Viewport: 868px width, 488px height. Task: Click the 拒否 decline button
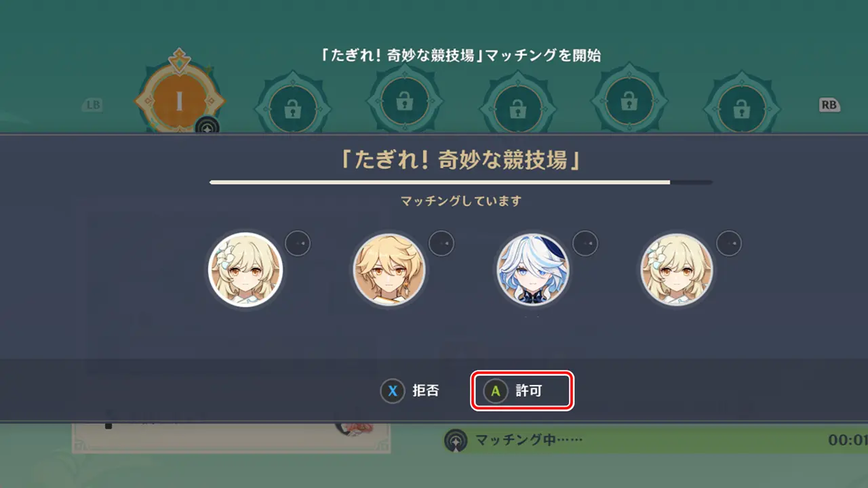point(410,391)
